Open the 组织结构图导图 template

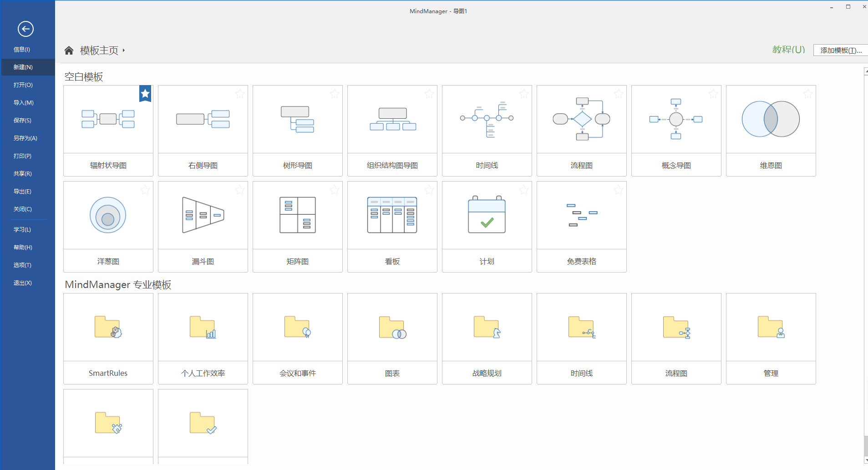point(392,131)
